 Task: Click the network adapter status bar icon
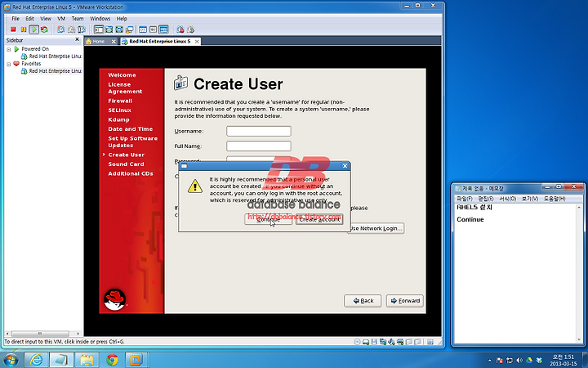383,342
